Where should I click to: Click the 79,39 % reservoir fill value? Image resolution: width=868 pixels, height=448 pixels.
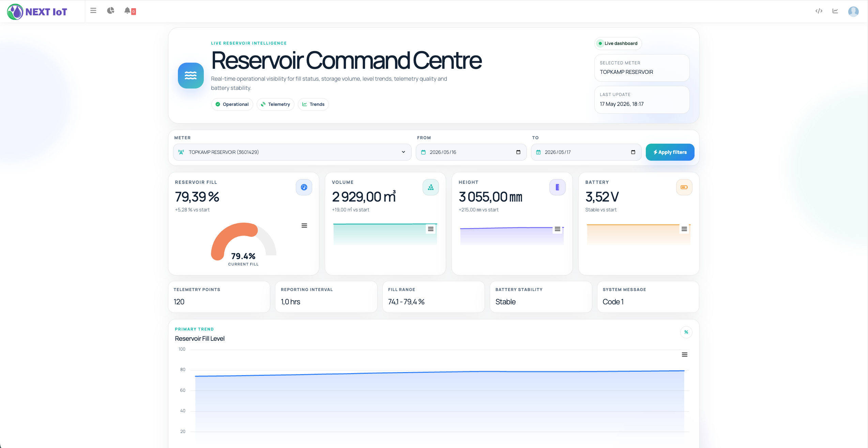tap(197, 197)
